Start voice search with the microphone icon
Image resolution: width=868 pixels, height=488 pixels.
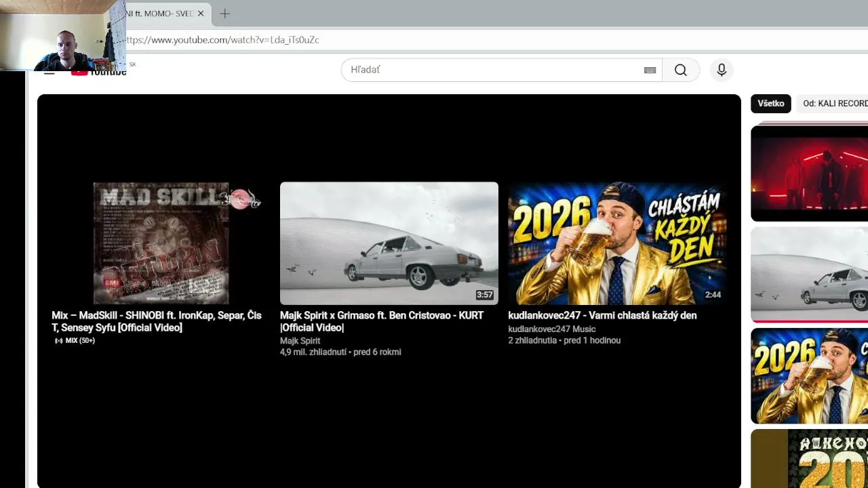point(722,70)
